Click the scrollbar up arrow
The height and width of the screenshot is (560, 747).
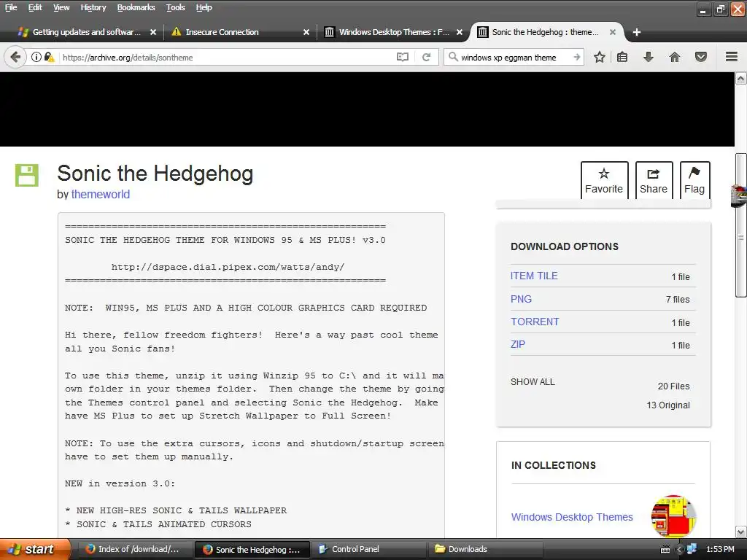point(741,79)
